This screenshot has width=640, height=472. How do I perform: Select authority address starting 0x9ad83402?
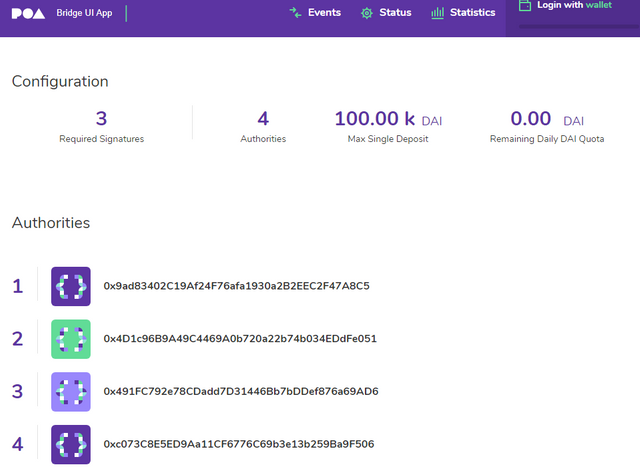point(236,286)
